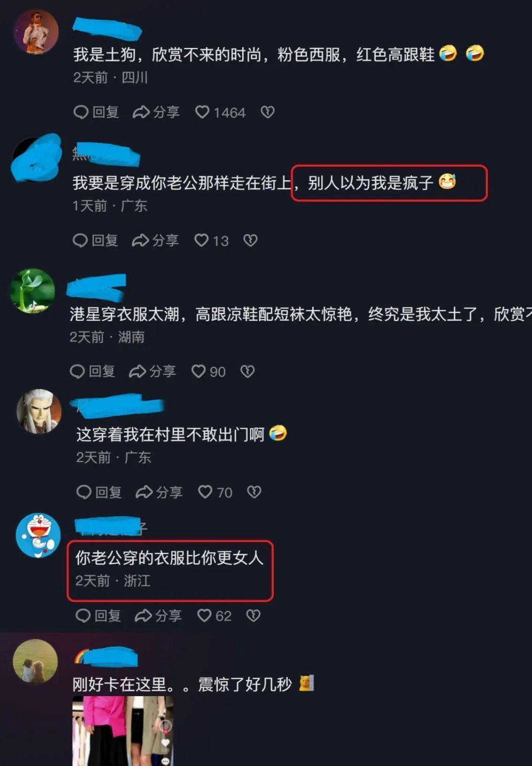View the attached image in last comment
The height and width of the screenshot is (766, 532).
(123, 731)
